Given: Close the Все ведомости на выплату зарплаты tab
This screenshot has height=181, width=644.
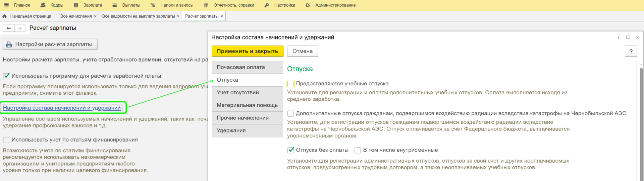Looking at the screenshot, I should [x=178, y=16].
